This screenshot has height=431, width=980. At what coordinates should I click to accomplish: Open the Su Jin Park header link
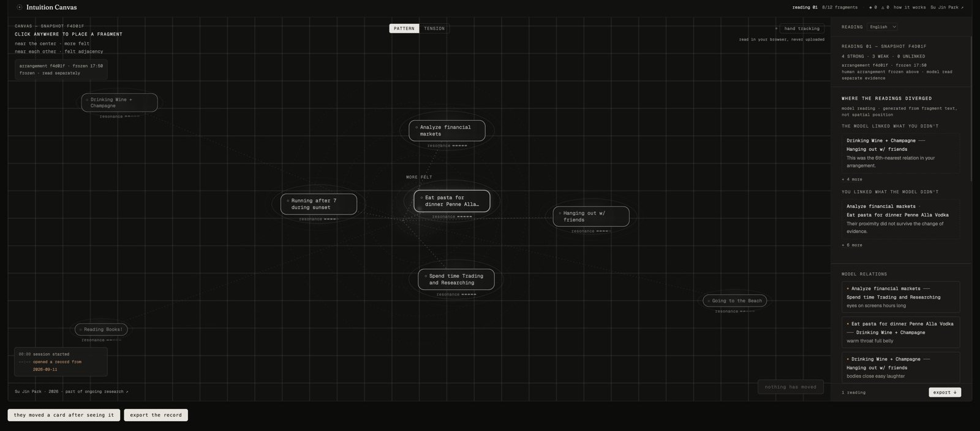tap(947, 7)
